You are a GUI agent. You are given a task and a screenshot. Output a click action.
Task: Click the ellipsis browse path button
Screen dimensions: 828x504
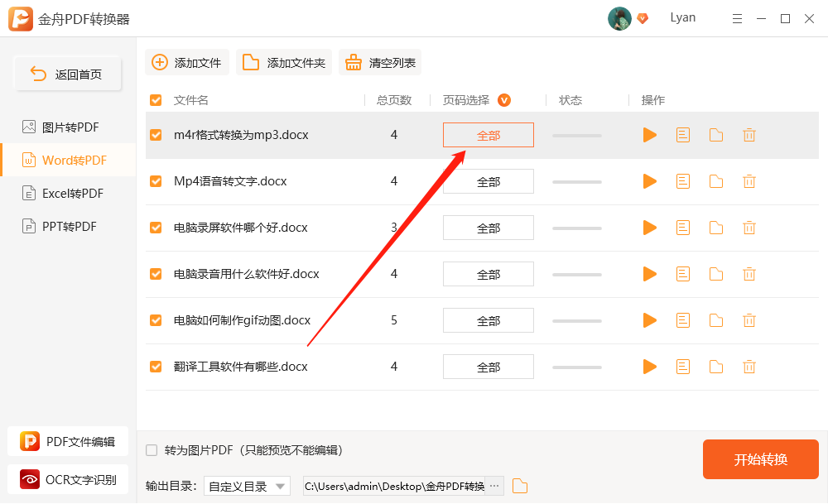point(494,486)
